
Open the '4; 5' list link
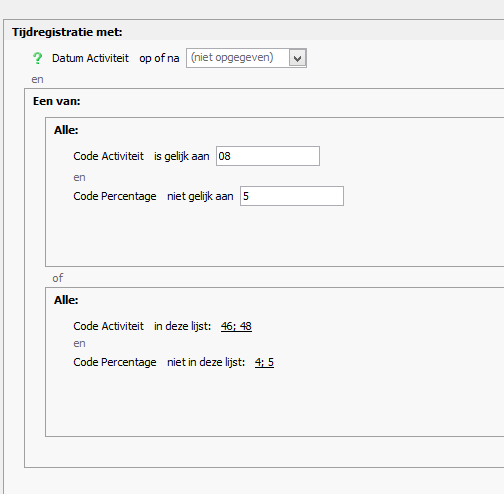pos(264,362)
